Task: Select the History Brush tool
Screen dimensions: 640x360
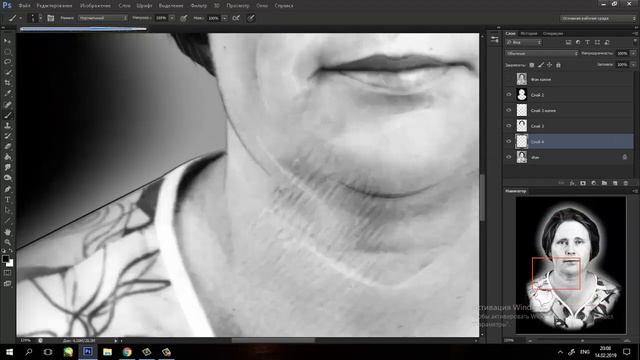Action: (x=7, y=136)
